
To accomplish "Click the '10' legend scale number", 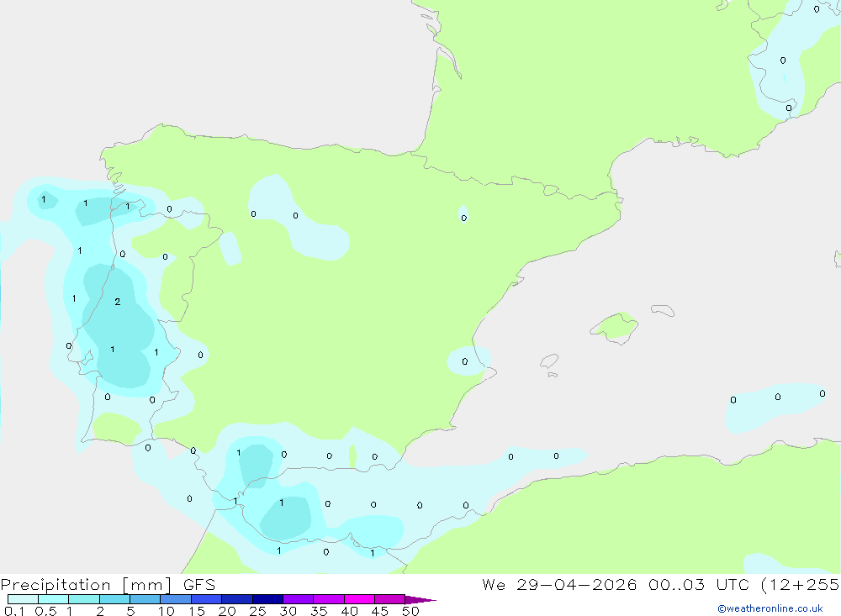I will click(166, 611).
